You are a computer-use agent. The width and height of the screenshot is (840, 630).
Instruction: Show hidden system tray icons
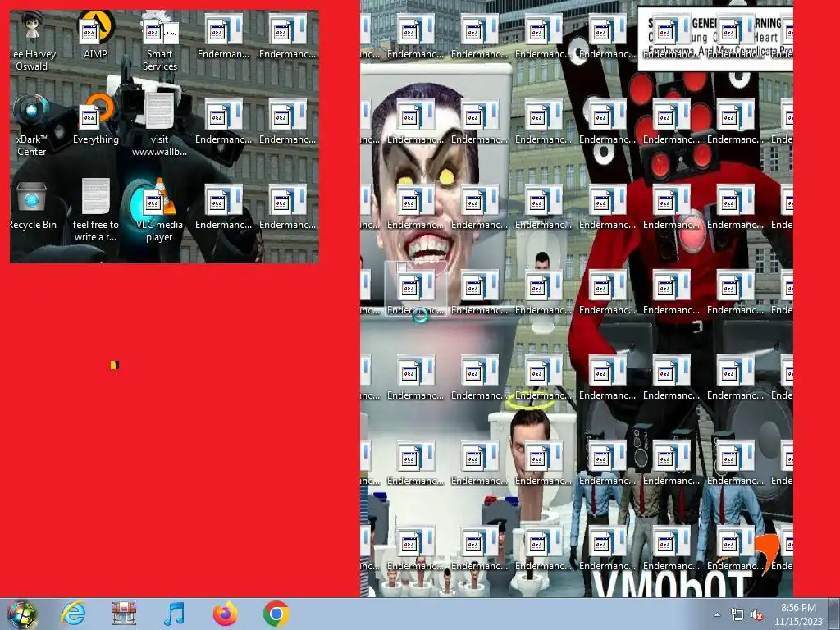pos(717,614)
